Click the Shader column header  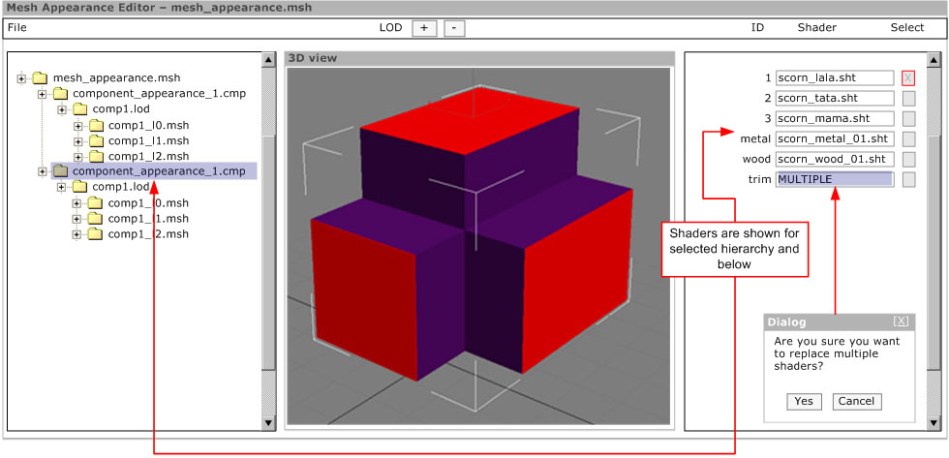point(817,28)
